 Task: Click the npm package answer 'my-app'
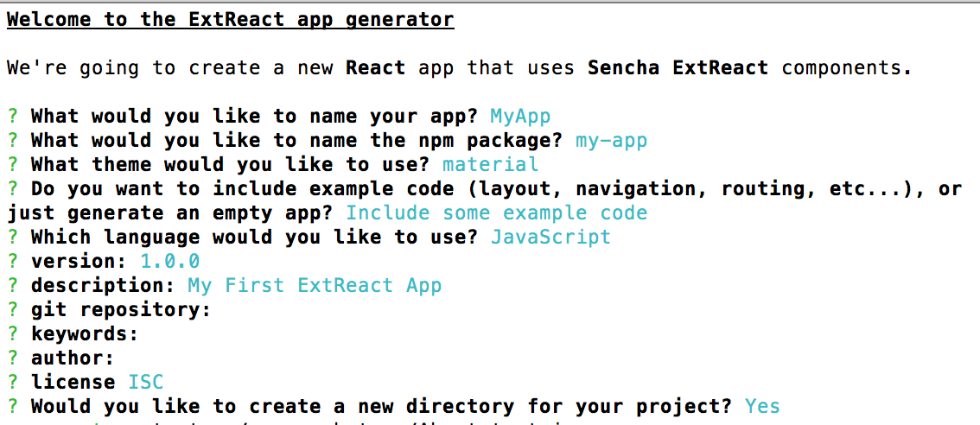coord(611,141)
